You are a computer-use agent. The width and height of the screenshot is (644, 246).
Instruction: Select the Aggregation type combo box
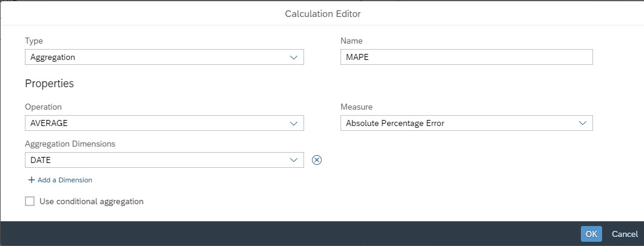(x=164, y=58)
